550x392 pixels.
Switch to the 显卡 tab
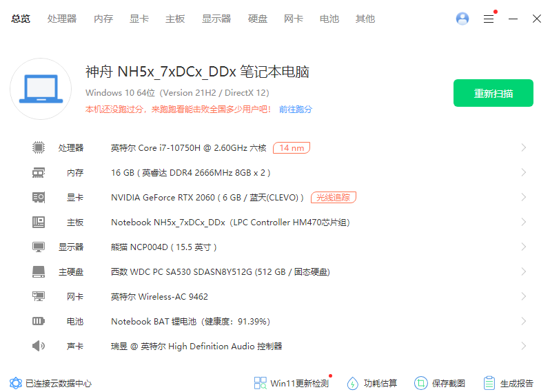pos(139,19)
